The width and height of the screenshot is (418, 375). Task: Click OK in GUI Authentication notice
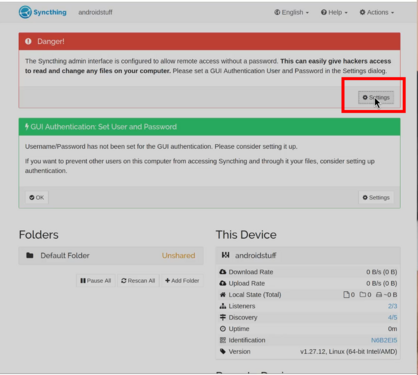click(x=37, y=197)
